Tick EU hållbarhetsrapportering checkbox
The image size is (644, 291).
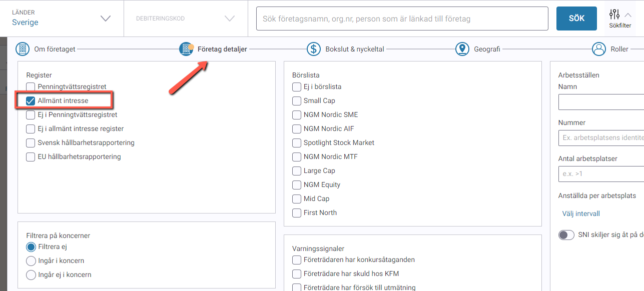coord(31,157)
